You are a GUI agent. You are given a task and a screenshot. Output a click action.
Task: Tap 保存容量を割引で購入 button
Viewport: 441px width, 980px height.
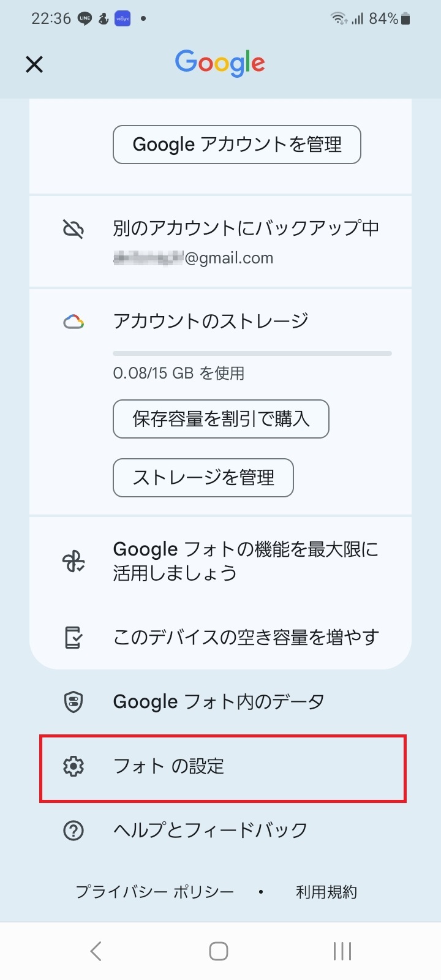tap(221, 419)
